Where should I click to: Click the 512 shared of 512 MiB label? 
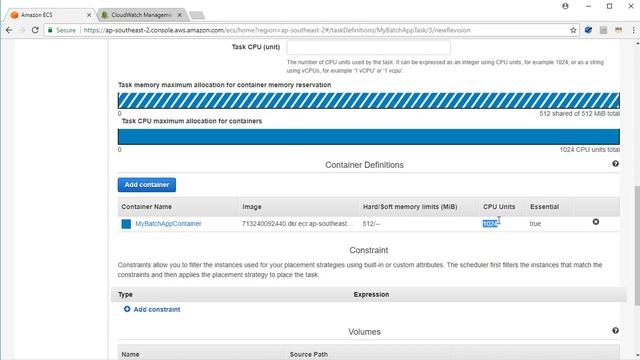579,113
